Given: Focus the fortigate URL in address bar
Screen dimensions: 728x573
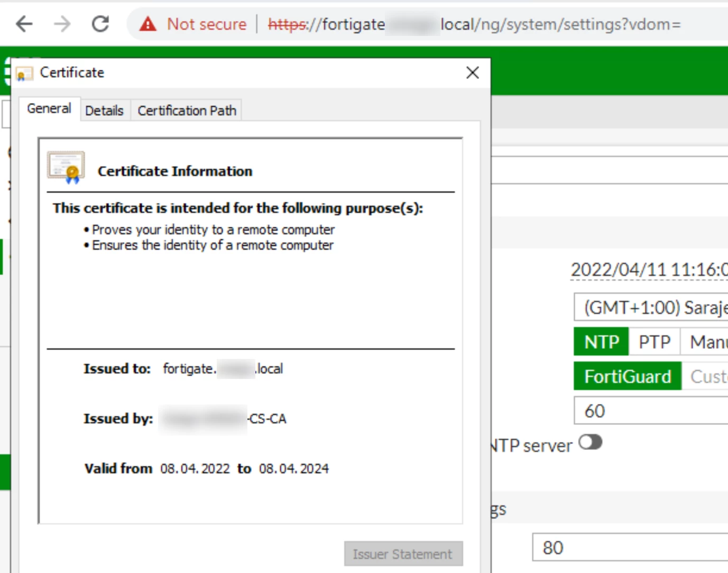Looking at the screenshot, I should click(x=474, y=24).
